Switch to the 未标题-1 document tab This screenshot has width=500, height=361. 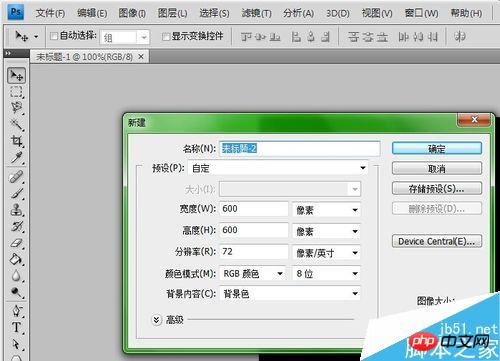pos(84,57)
